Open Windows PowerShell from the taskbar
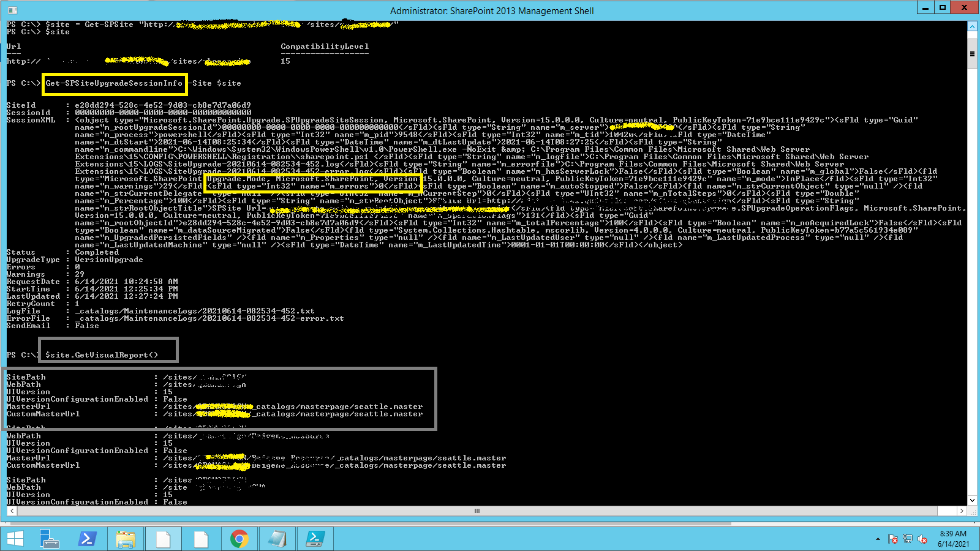The width and height of the screenshot is (980, 551). [87, 539]
